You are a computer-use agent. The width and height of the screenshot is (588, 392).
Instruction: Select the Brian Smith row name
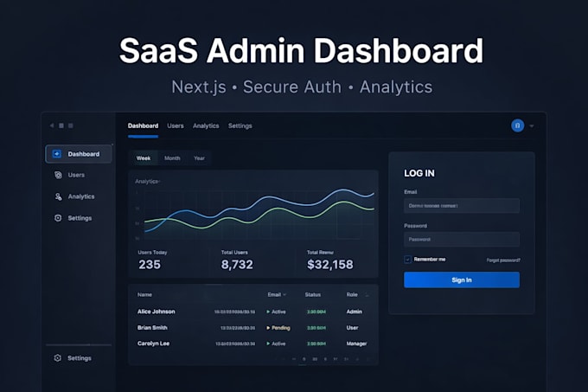pos(152,327)
